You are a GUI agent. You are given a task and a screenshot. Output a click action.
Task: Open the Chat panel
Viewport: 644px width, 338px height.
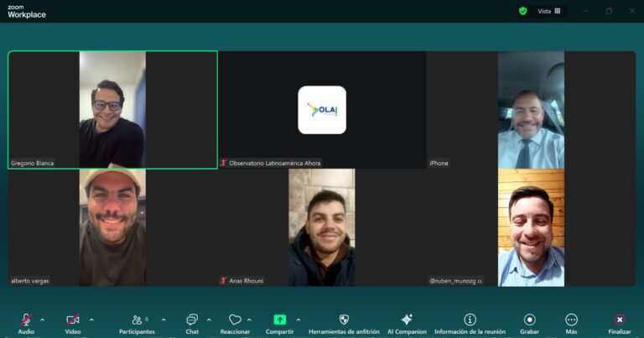(x=192, y=324)
